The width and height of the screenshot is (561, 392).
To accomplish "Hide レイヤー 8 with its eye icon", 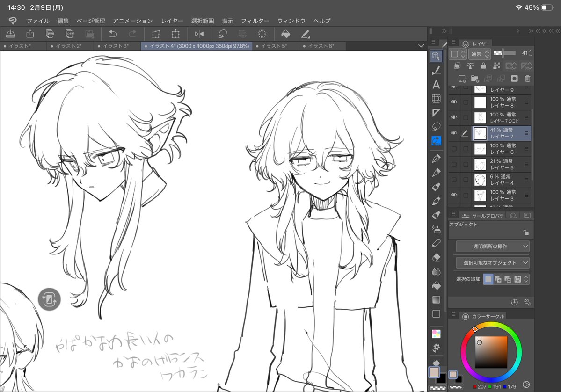I will [454, 102].
